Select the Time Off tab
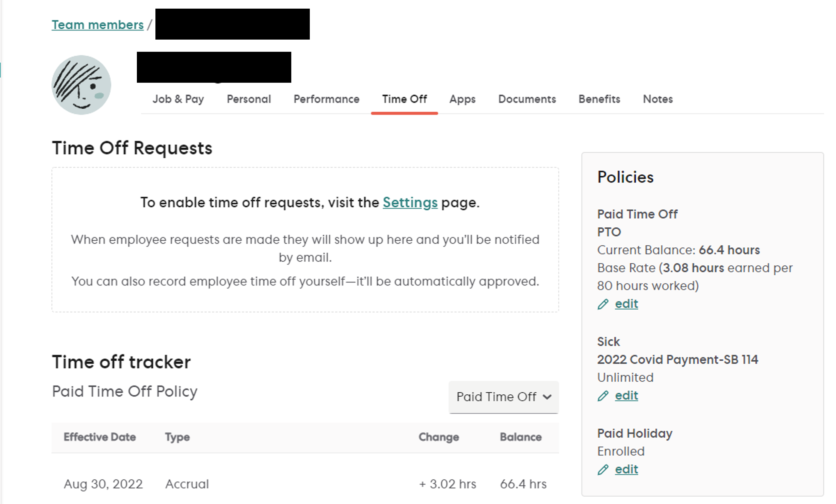 coord(405,99)
